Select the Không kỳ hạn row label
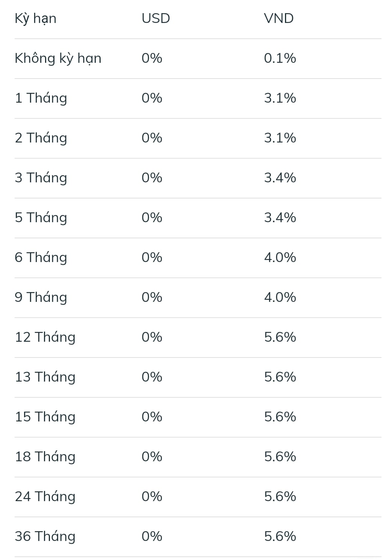This screenshot has width=392, height=559. 58,58
